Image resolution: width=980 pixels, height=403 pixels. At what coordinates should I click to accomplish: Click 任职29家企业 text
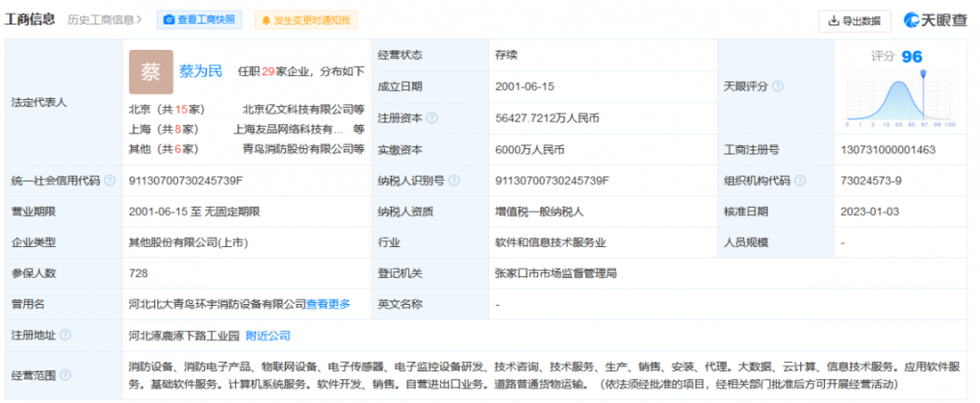click(x=274, y=71)
